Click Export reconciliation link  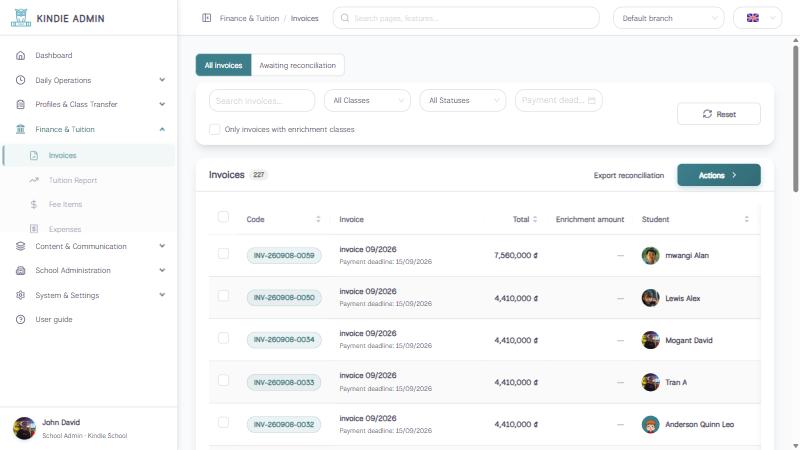point(629,176)
